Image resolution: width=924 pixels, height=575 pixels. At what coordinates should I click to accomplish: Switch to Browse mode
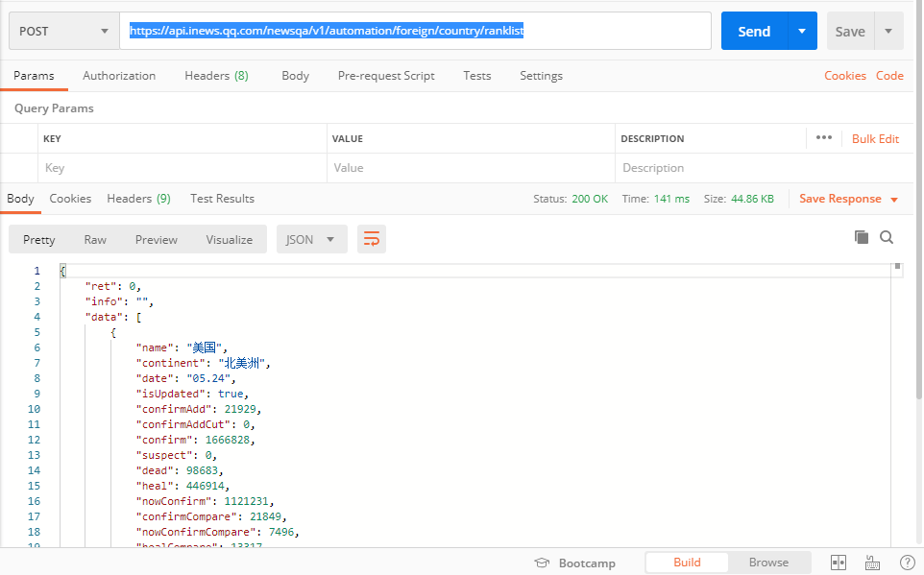[768, 562]
